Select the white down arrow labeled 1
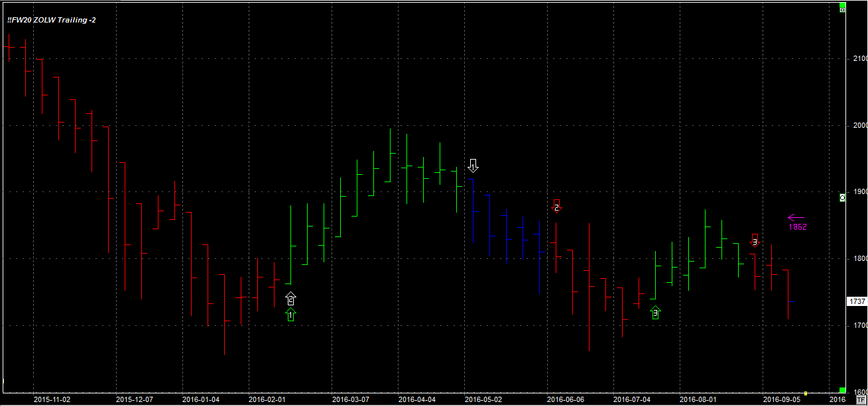868x406 pixels. pyautogui.click(x=473, y=165)
